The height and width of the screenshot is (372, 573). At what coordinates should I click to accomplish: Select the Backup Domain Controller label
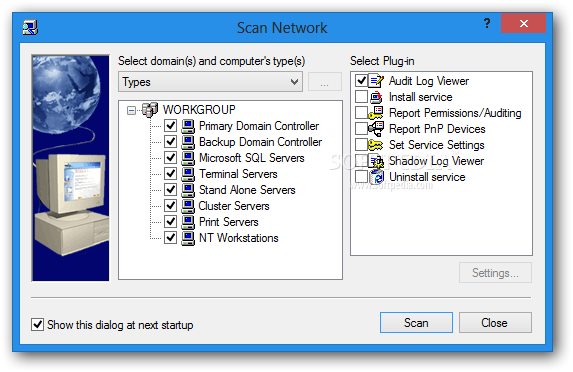coord(261,142)
